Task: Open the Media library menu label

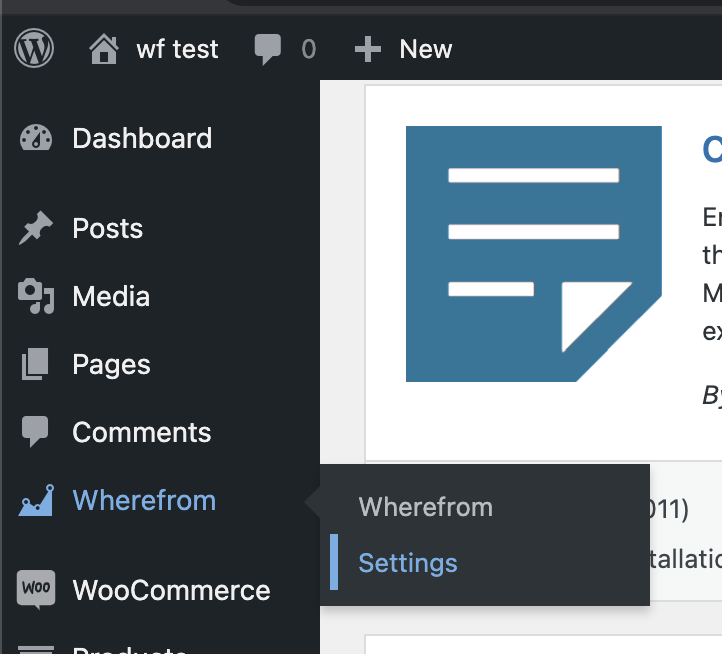Action: point(111,297)
